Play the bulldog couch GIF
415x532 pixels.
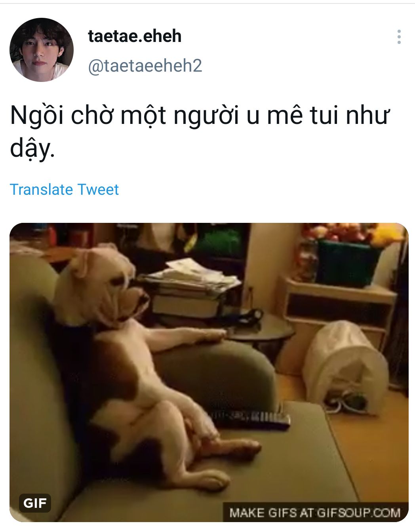pos(209,372)
